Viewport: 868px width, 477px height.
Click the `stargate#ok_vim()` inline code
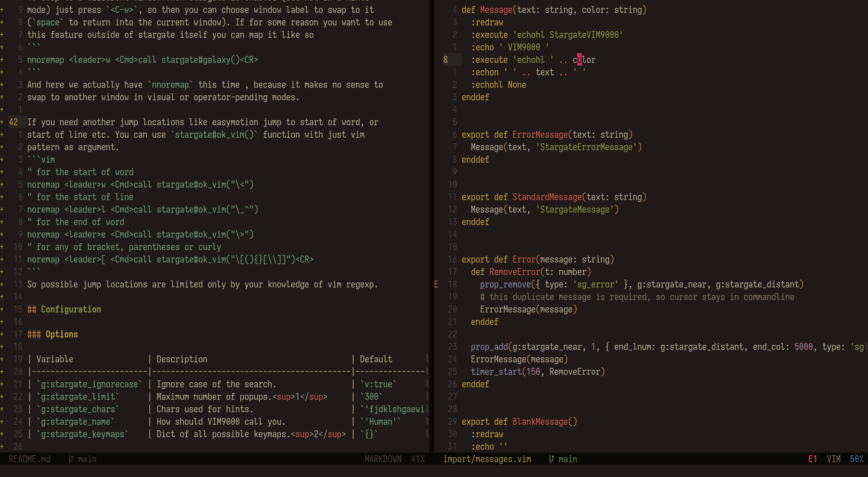[x=214, y=135]
